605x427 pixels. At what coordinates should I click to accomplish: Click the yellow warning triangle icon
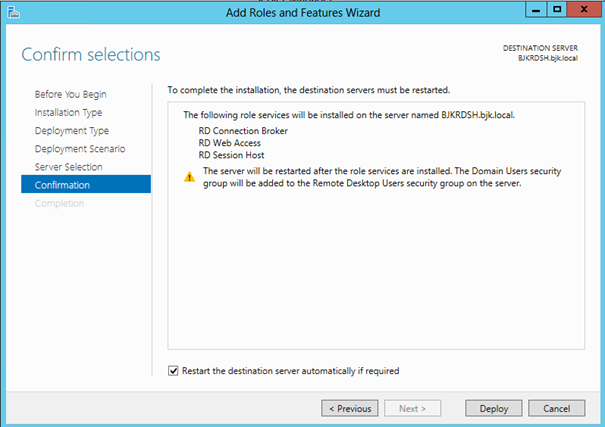click(189, 177)
